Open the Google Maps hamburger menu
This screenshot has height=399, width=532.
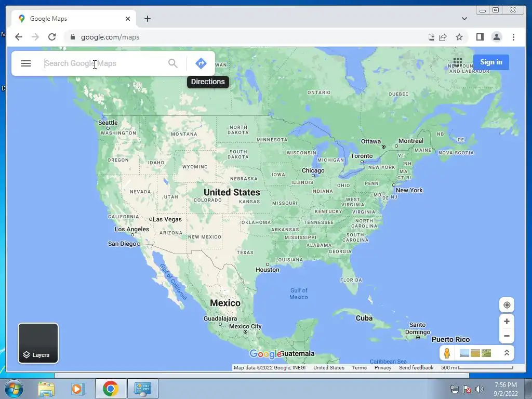pos(26,63)
